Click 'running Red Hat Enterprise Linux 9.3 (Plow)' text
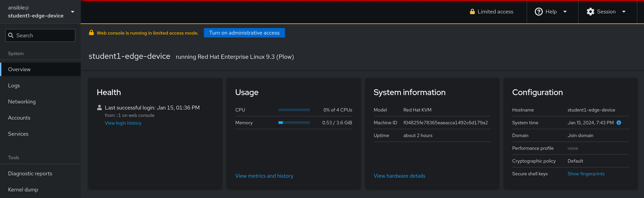Image resolution: width=644 pixels, height=198 pixels. 235,57
